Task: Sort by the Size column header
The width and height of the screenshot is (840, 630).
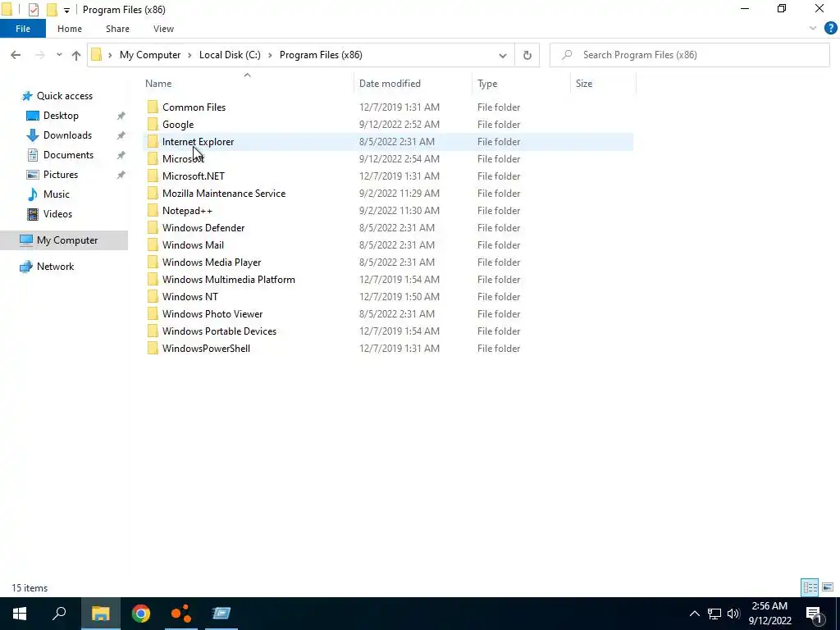Action: click(x=583, y=84)
